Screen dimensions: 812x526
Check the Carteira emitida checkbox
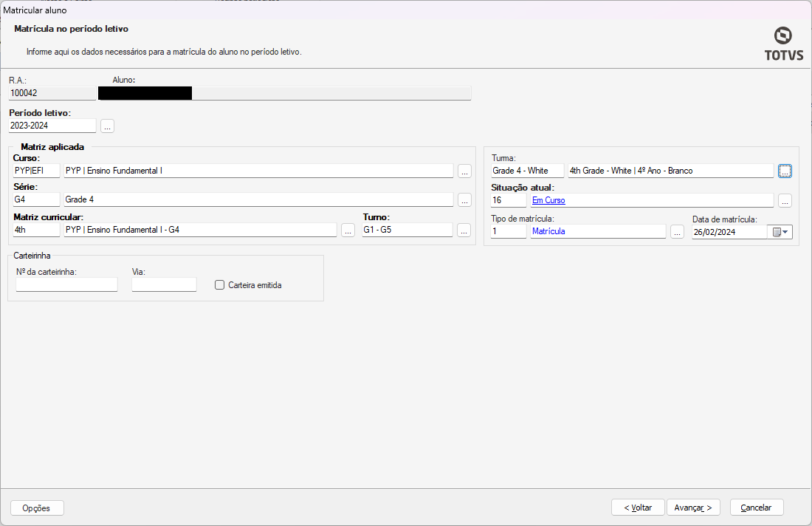click(x=219, y=285)
